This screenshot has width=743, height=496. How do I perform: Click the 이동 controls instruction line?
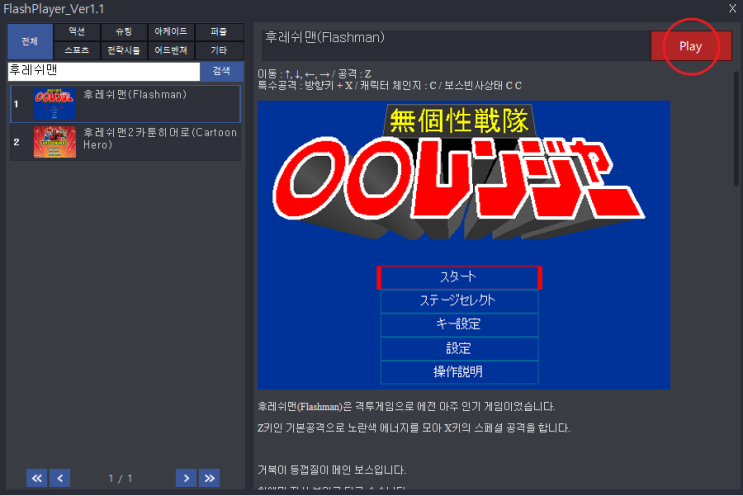click(315, 74)
